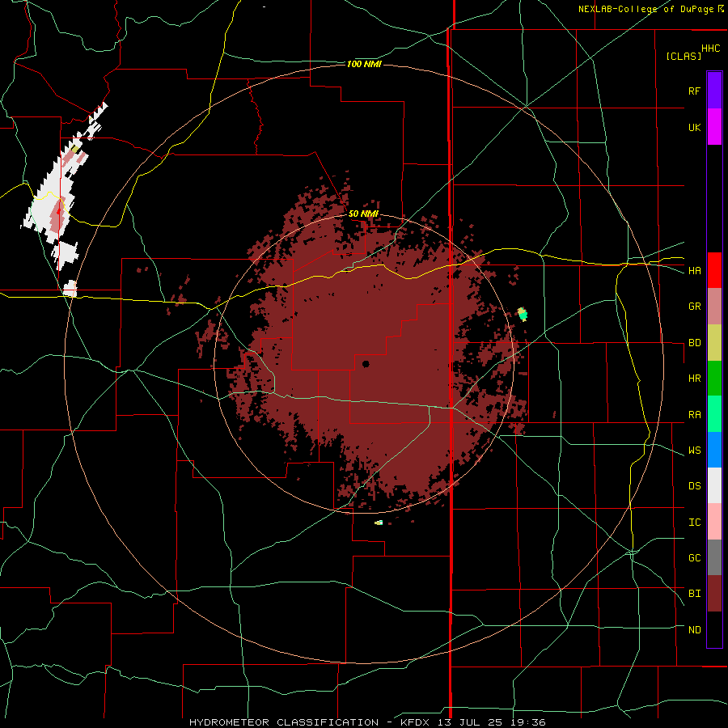Image resolution: width=728 pixels, height=728 pixels.
Task: Click the HA legend label
Action: [x=694, y=271]
